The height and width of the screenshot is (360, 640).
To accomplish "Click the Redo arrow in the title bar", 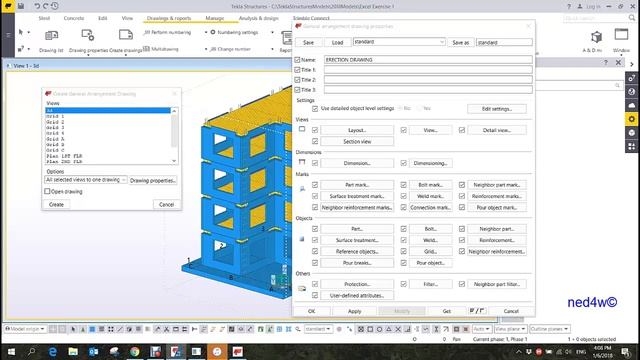I will [45, 6].
